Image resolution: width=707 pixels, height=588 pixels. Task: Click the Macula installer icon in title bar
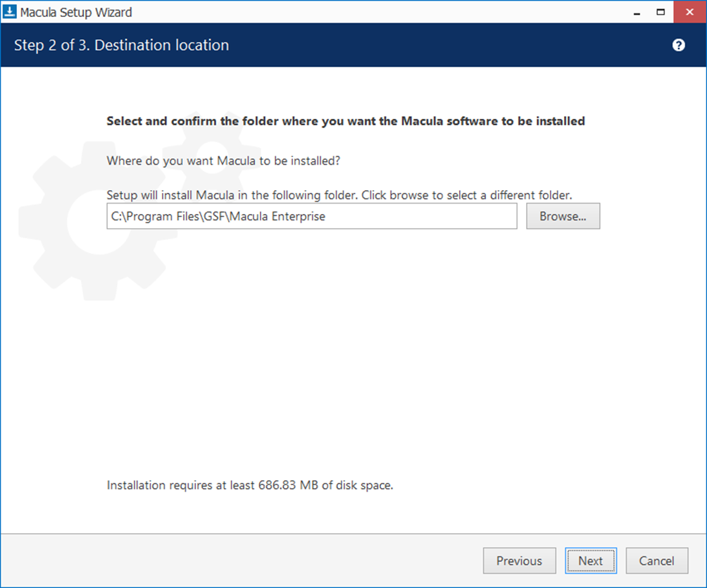tap(10, 12)
